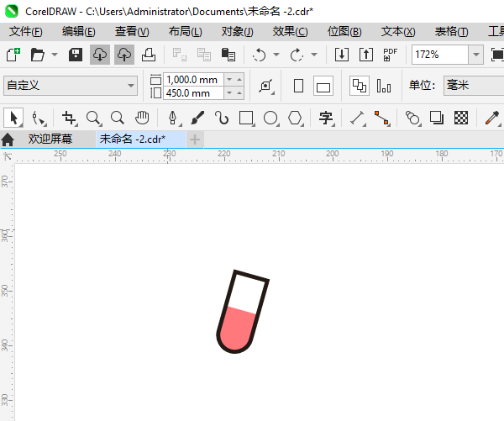
Task: Click the pink liquid fill in test tube
Action: [237, 329]
